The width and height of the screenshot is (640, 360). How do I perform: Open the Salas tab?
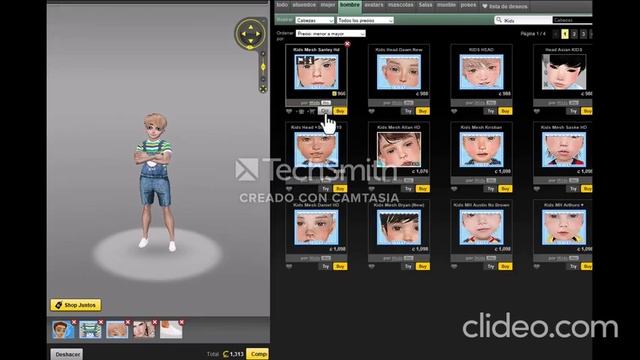(x=425, y=5)
